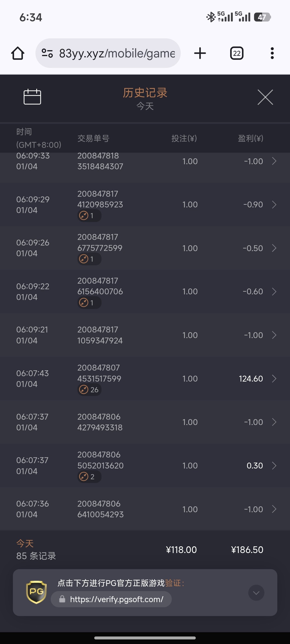Image resolution: width=290 pixels, height=644 pixels.
Task: Tap the browser home icon
Action: click(18, 53)
